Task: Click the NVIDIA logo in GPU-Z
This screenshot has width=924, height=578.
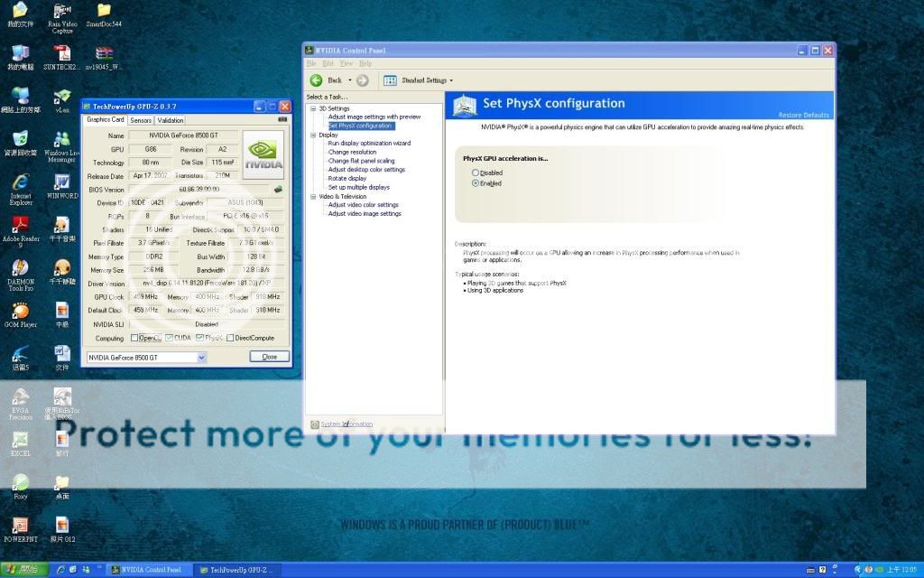Action: [x=263, y=154]
